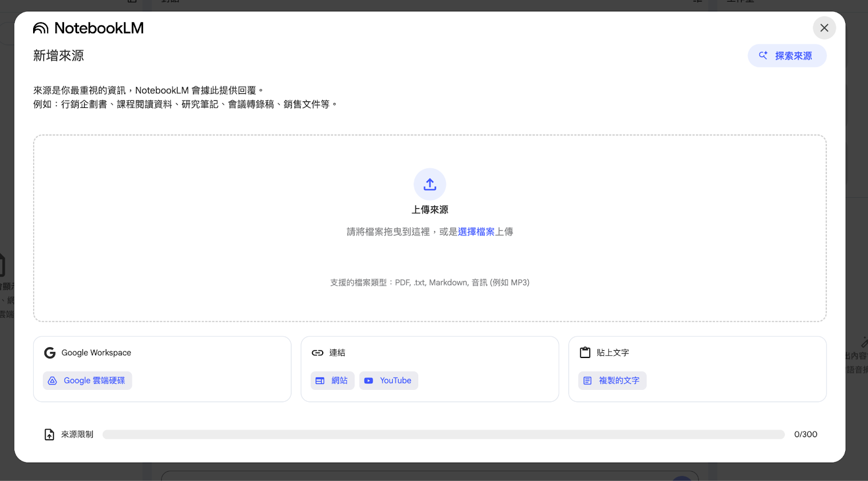The height and width of the screenshot is (481, 868).
Task: Choose 網站 to add a website link
Action: (x=332, y=381)
